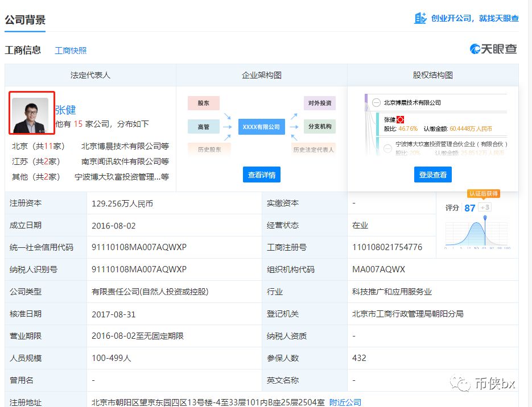
Task: Collapse the 北京博晨技术有限公司 tree node
Action: point(376,103)
